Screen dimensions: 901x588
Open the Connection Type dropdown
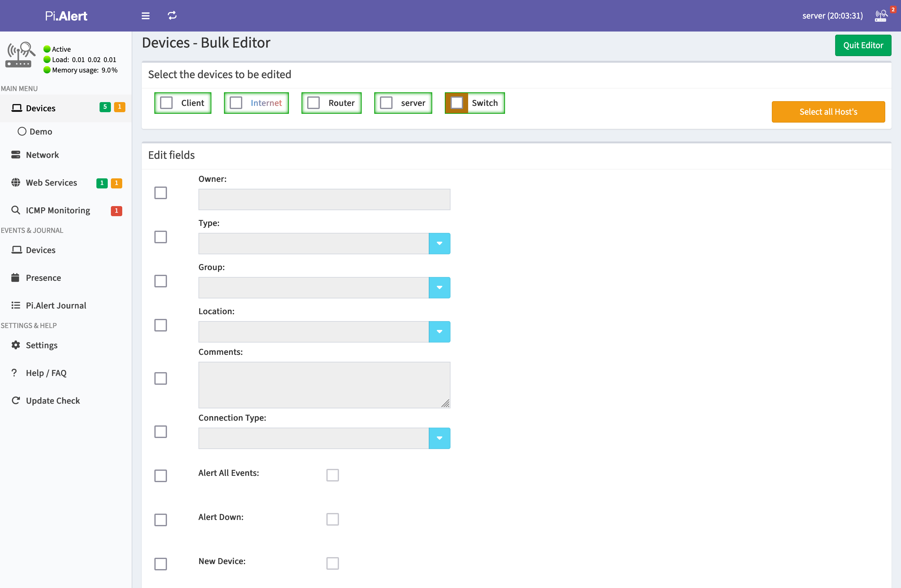[x=439, y=438]
